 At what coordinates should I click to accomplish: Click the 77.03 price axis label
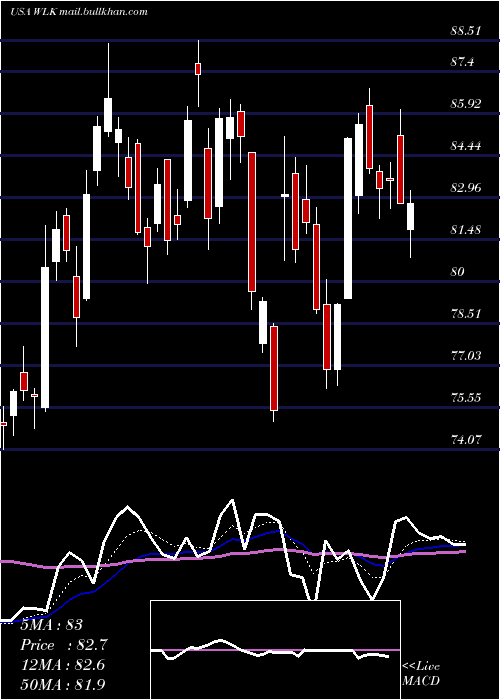click(x=465, y=356)
